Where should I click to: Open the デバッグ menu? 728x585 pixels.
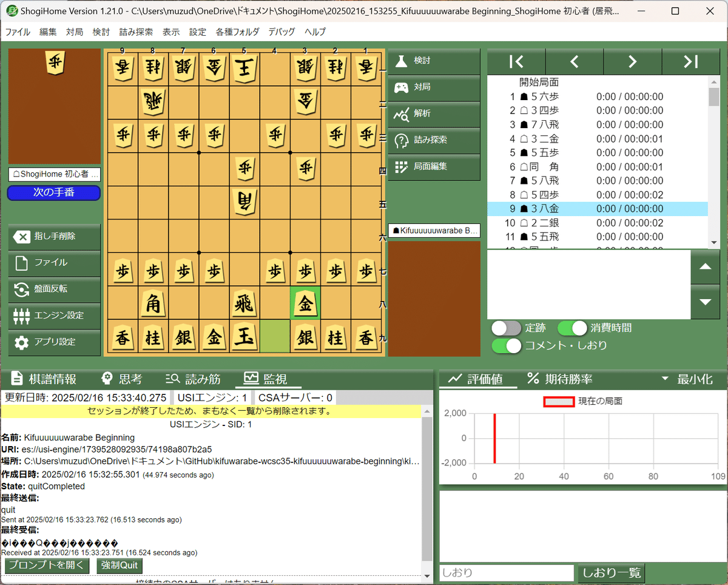tap(282, 32)
